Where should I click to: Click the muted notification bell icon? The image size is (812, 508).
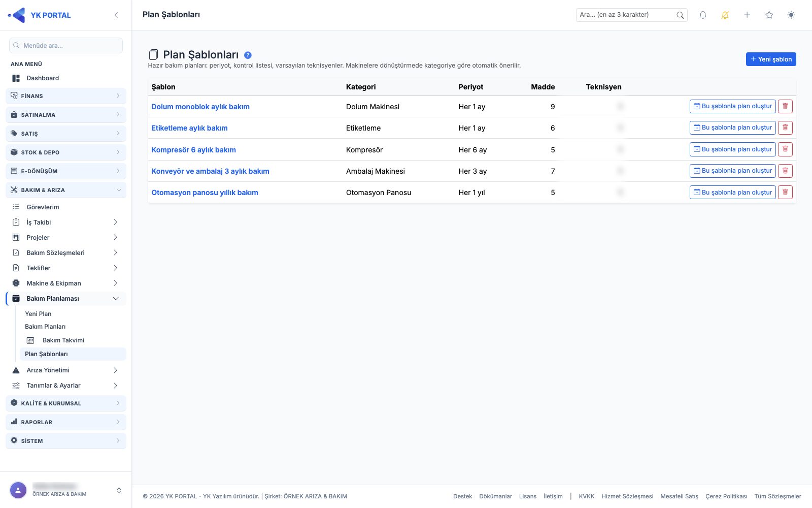pos(725,15)
